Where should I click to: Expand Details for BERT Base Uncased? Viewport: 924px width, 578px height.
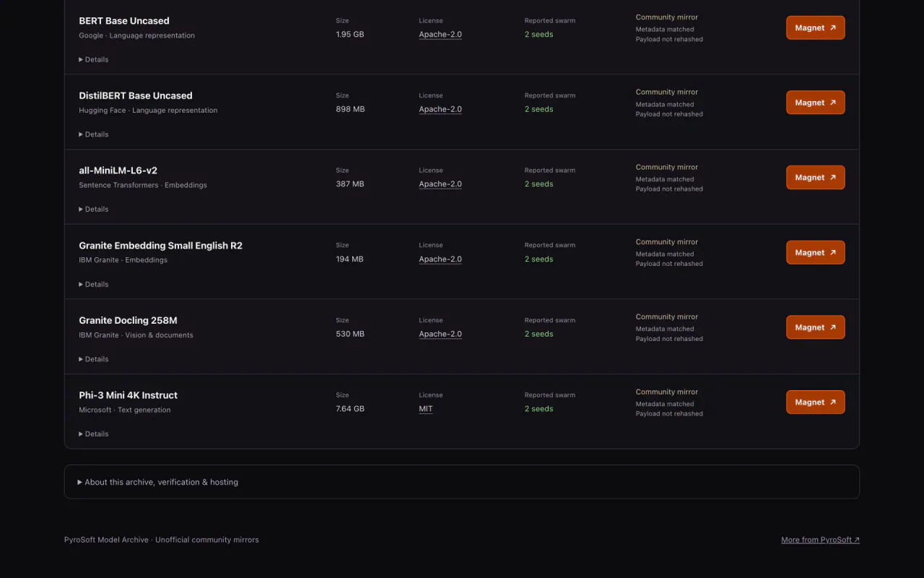94,59
